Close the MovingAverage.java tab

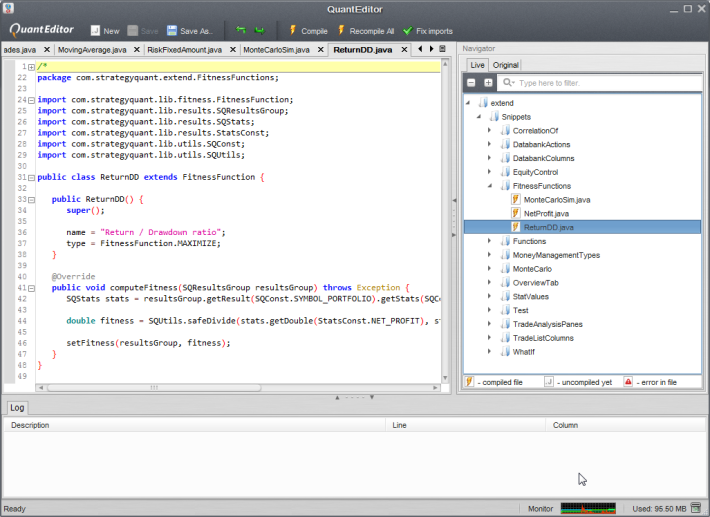point(137,49)
